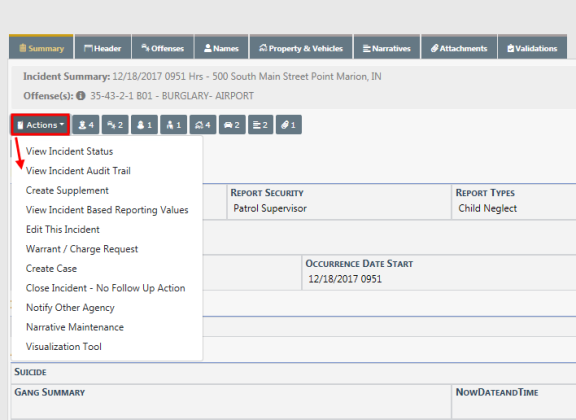The height and width of the screenshot is (420, 576).
Task: Click the info icon beside Offense(s)
Action: point(81,96)
